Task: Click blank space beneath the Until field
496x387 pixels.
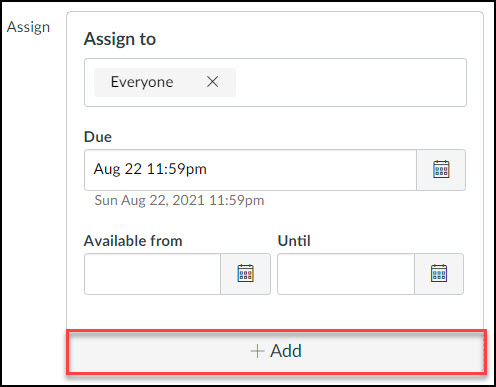Action: pyautogui.click(x=370, y=312)
